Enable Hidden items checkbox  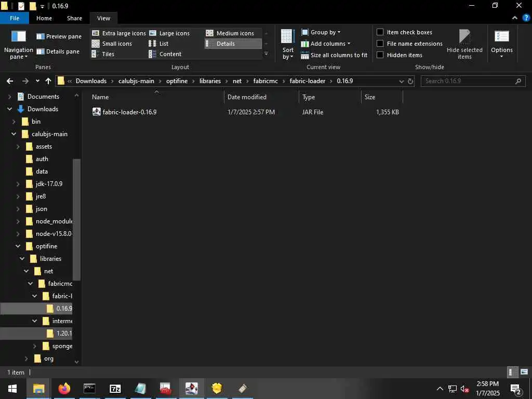click(380, 55)
